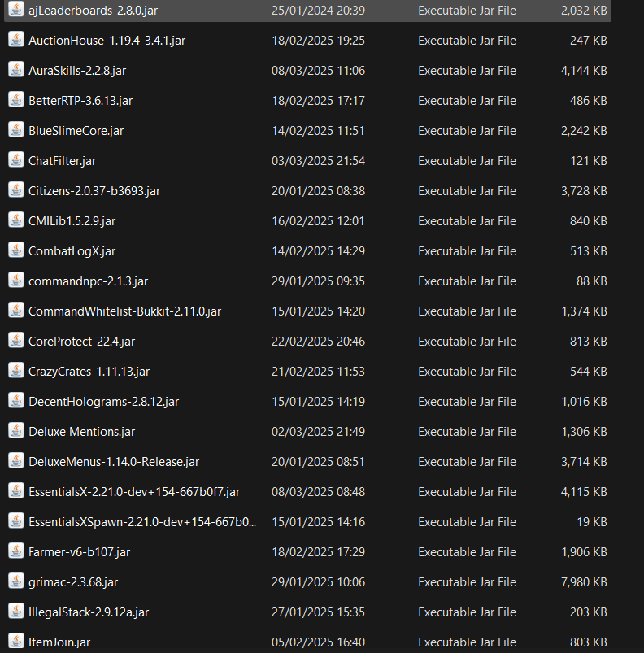Click the jar icon beside DecentHolograms-2.8.12.jar
This screenshot has height=653, width=644.
coord(16,401)
